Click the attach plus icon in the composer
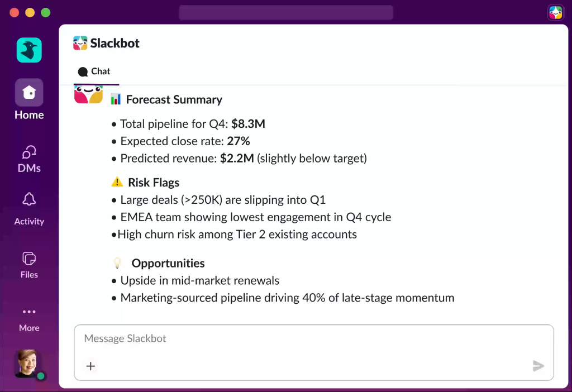The image size is (572, 392). tap(90, 366)
